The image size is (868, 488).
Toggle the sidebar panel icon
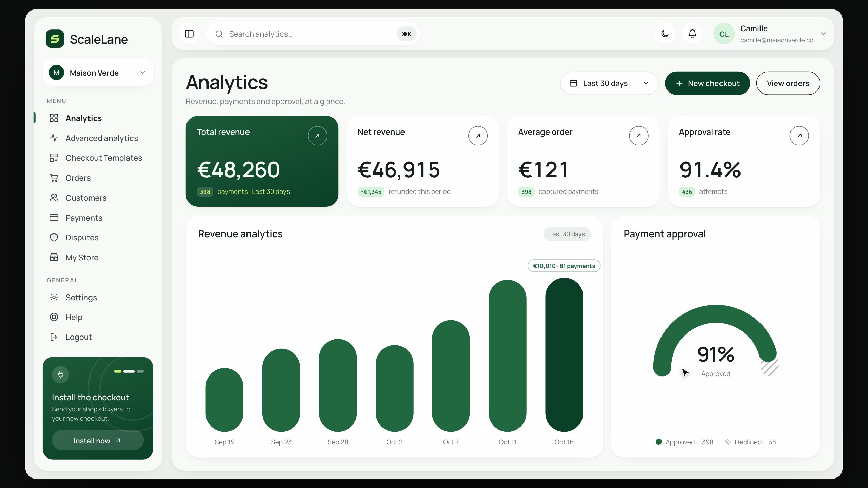[x=189, y=34]
